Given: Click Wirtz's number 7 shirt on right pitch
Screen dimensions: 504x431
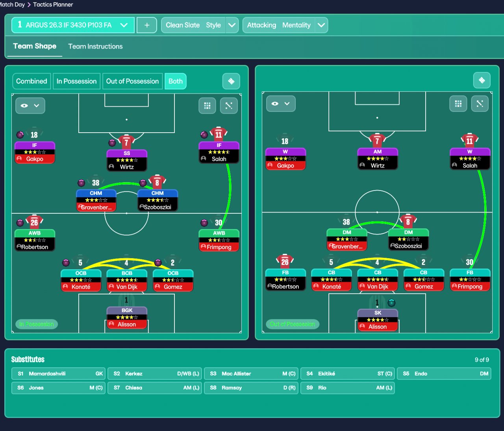Looking at the screenshot, I should [x=377, y=141].
